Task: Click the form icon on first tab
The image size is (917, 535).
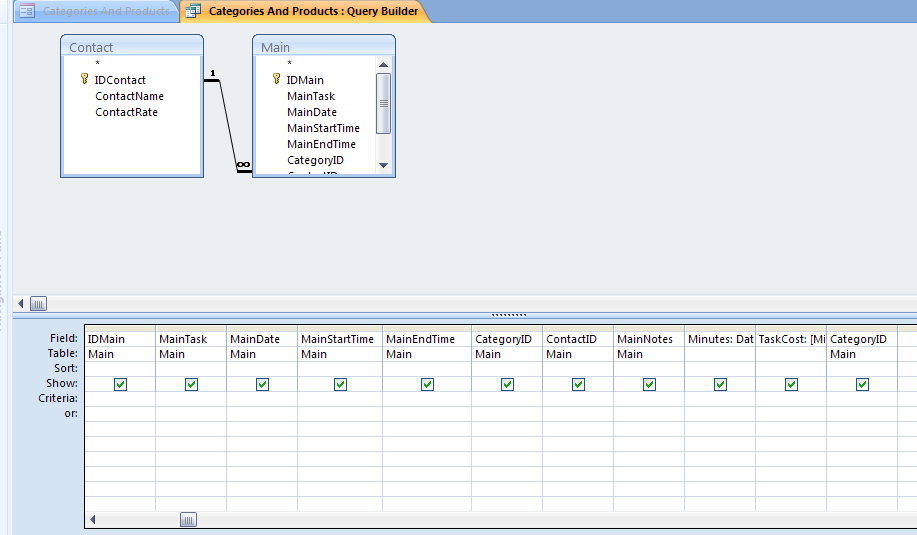Action: [x=27, y=11]
